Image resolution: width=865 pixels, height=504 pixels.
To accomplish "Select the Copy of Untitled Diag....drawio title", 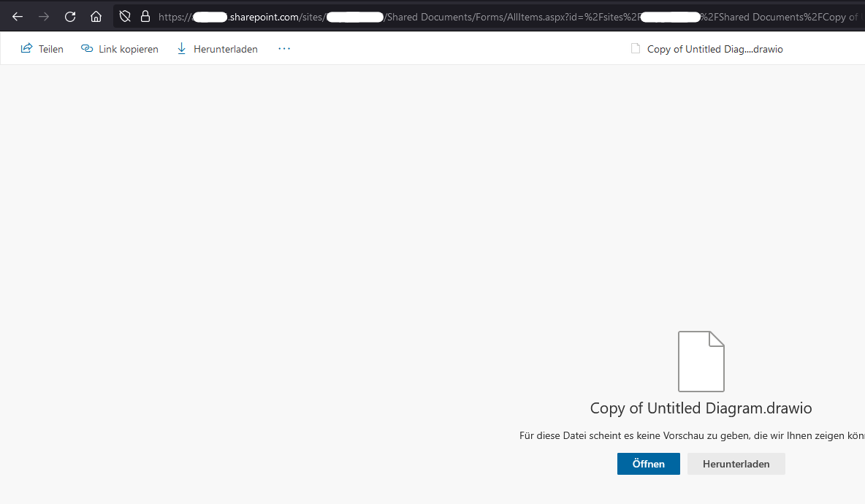I will (715, 48).
